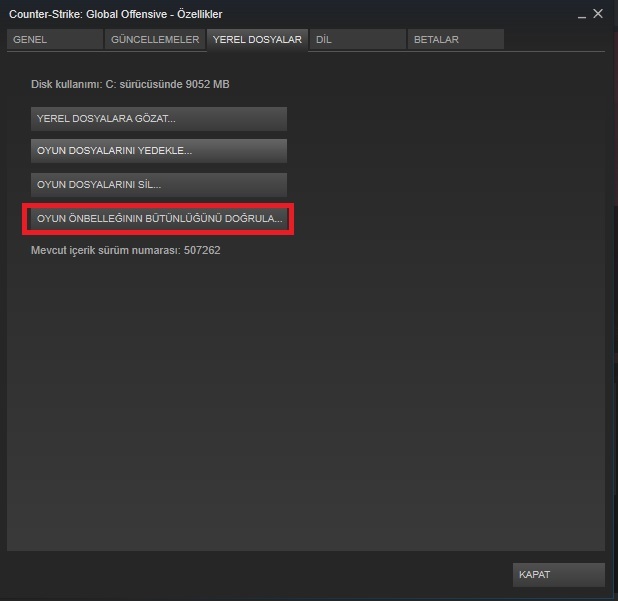
Task: Choose OYUN DOSYALARINI YEDEKLE button
Action: tap(159, 151)
